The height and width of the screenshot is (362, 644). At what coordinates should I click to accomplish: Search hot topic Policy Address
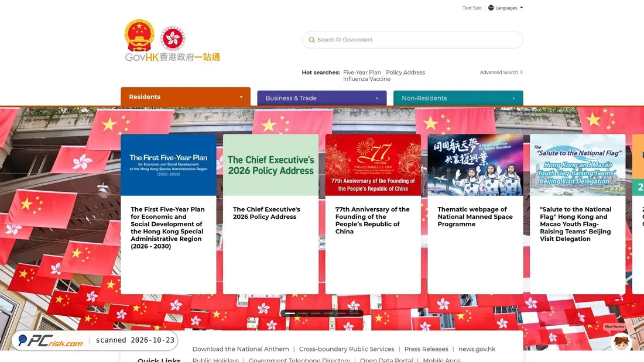405,73
